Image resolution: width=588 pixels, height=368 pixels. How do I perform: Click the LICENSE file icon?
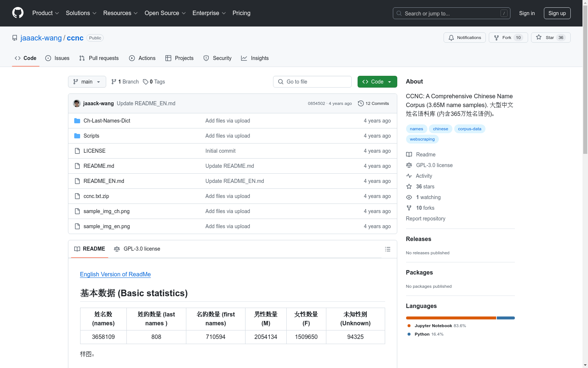(77, 151)
